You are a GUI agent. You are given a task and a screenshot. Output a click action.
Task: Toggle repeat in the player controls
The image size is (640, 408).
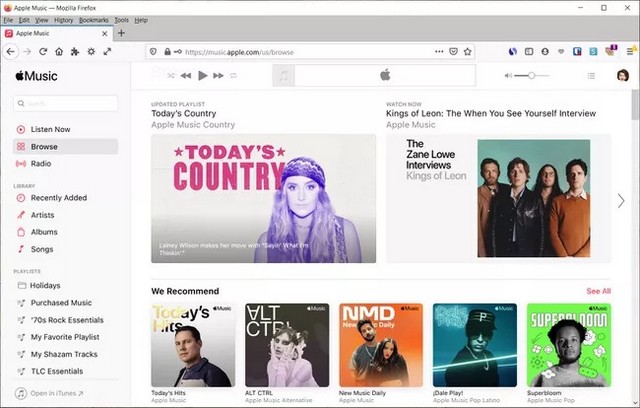pyautogui.click(x=234, y=75)
